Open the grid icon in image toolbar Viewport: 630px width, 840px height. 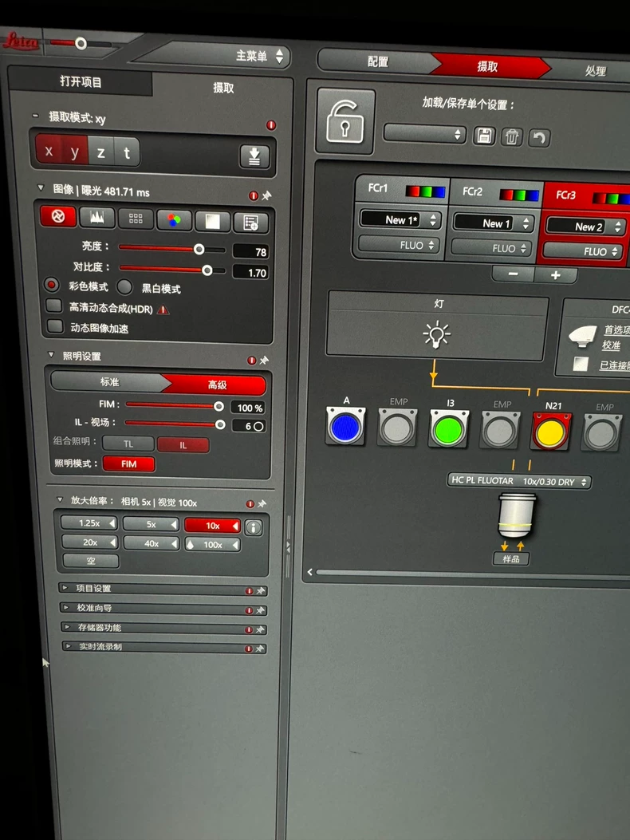pyautogui.click(x=136, y=219)
